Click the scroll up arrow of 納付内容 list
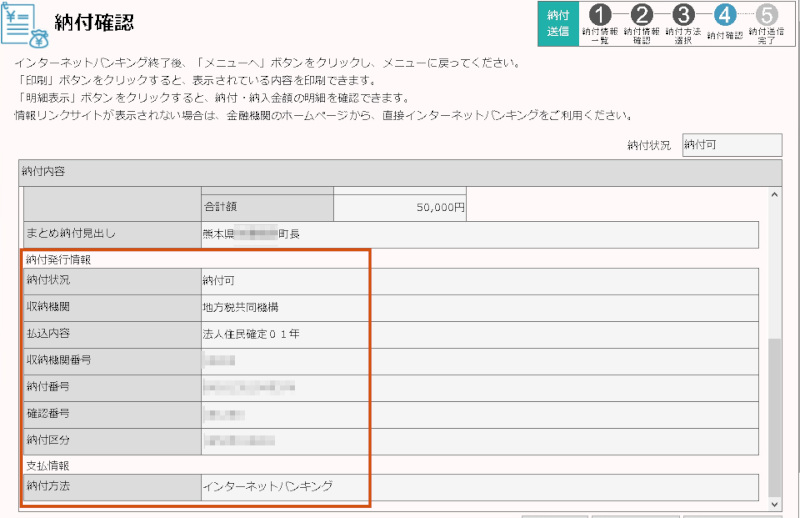 [x=774, y=194]
